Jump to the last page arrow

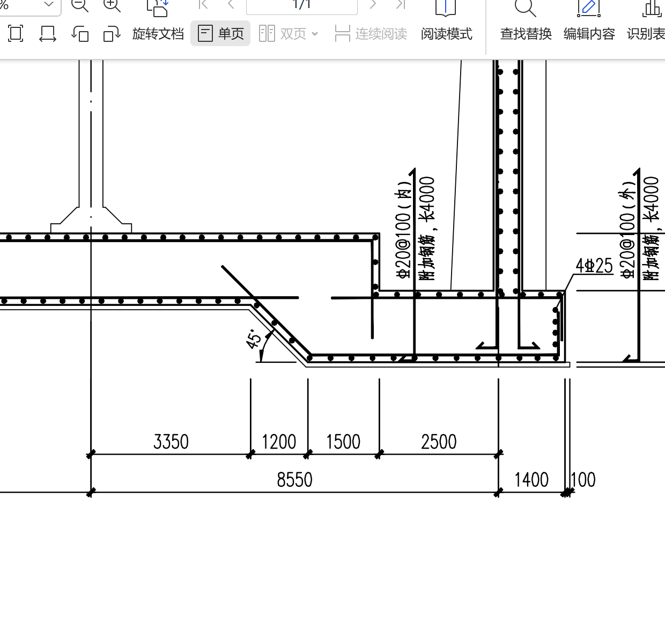pos(400,5)
